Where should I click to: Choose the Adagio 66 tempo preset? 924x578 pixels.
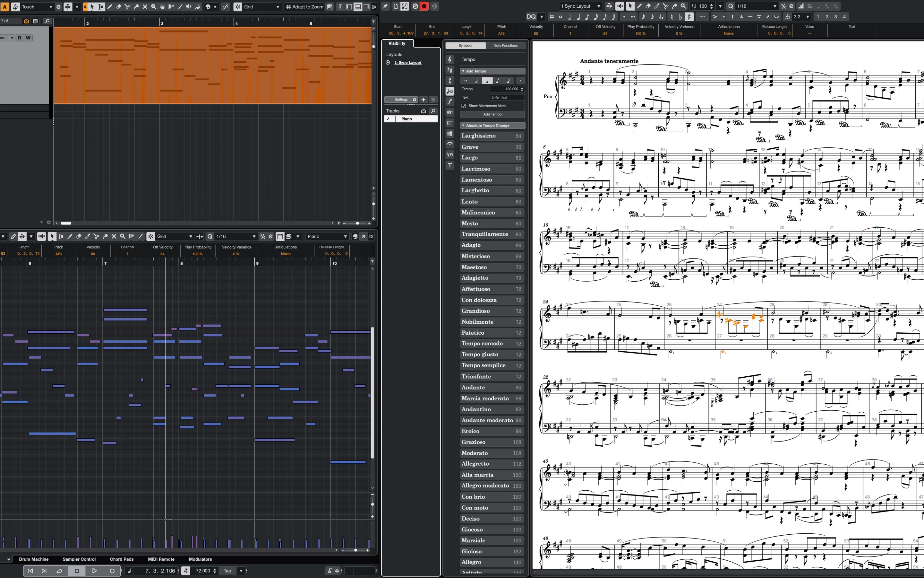click(x=492, y=245)
